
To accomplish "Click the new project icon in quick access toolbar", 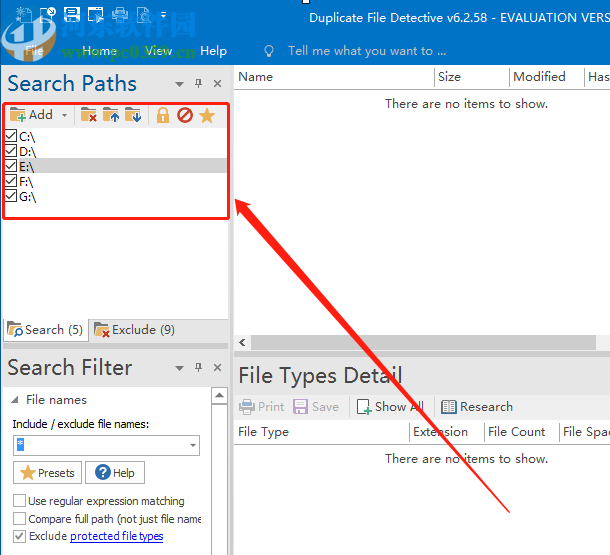I will pos(23,15).
